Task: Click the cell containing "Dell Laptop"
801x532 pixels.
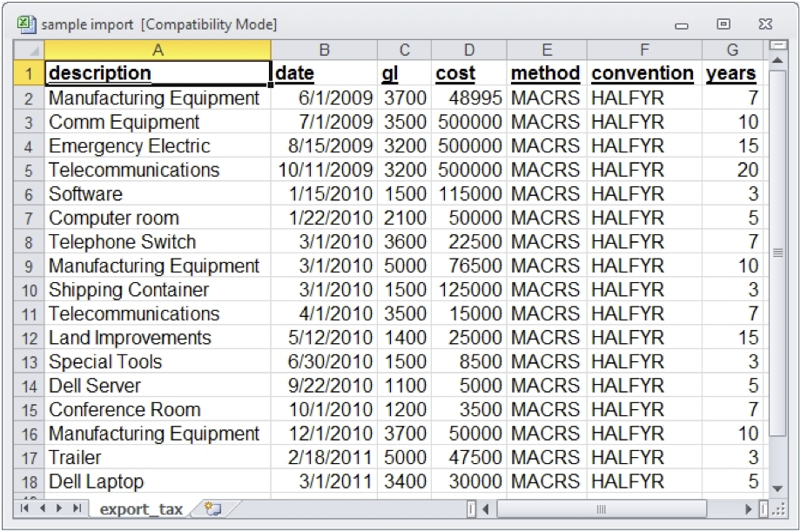Action: pyautogui.click(x=158, y=481)
